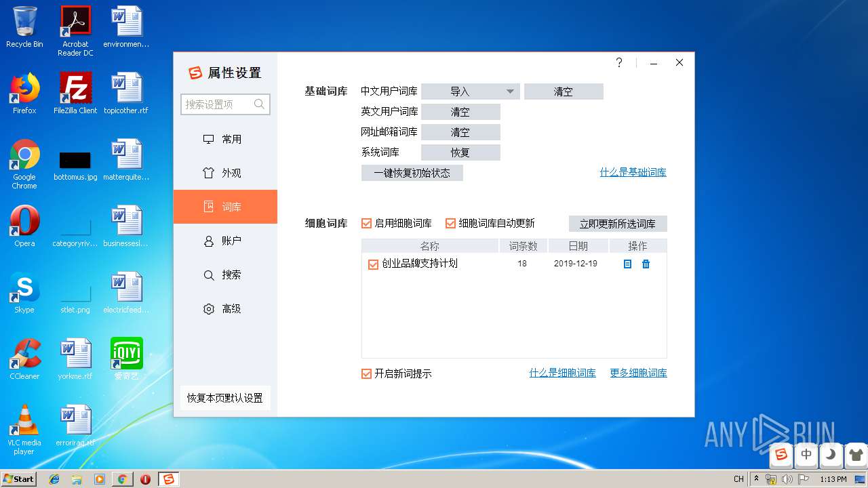
Task: Click the CH language indicator in taskbar
Action: coord(739,479)
